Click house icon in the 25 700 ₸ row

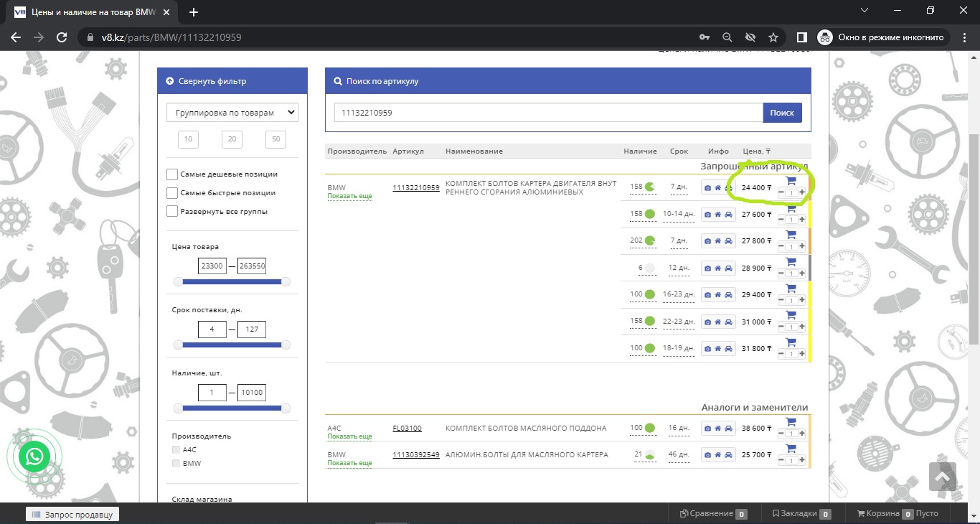(717, 455)
